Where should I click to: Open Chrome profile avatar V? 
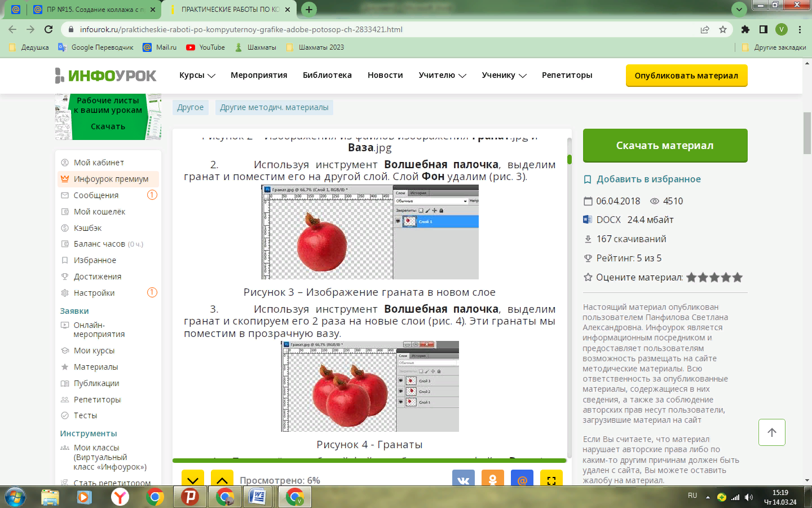click(781, 29)
